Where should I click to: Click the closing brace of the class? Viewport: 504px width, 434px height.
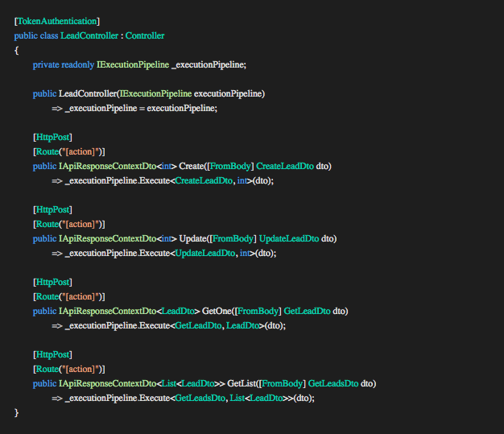pyautogui.click(x=17, y=412)
